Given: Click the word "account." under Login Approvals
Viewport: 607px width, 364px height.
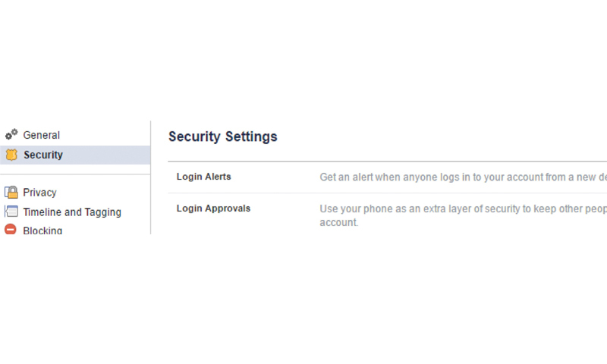Looking at the screenshot, I should (338, 222).
